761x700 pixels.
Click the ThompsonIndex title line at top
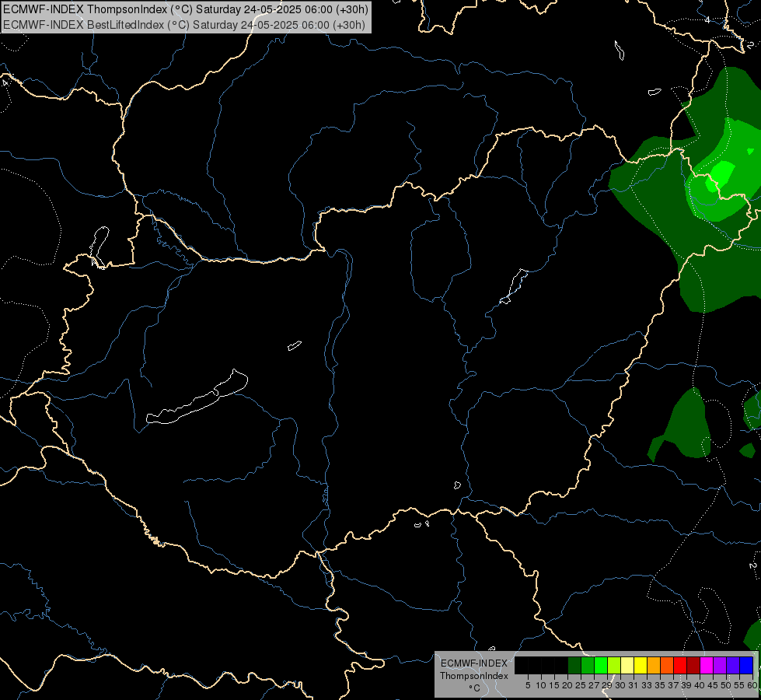186,9
